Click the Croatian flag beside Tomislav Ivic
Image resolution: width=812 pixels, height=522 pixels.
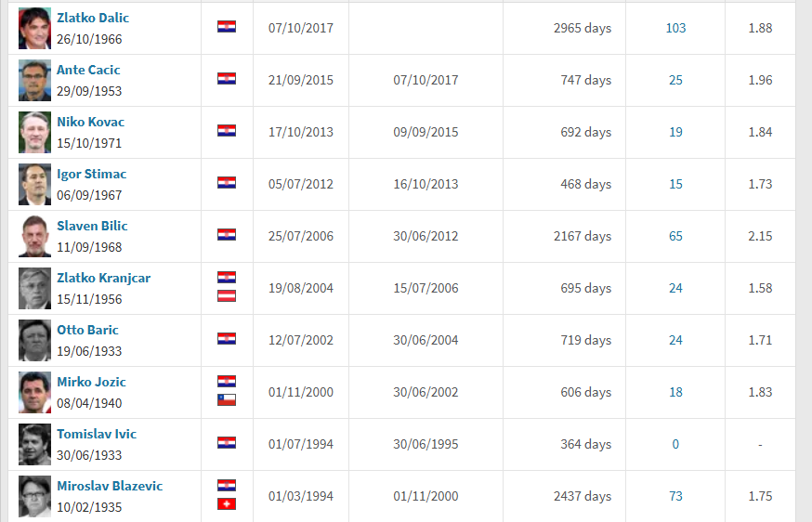pos(227,443)
